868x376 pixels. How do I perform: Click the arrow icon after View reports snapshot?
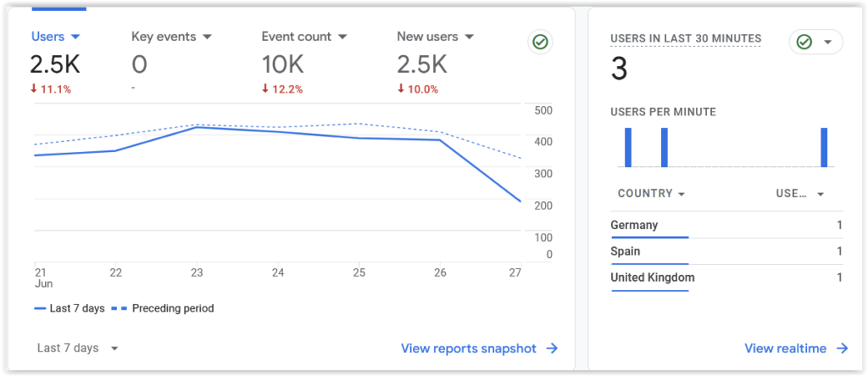tap(552, 348)
